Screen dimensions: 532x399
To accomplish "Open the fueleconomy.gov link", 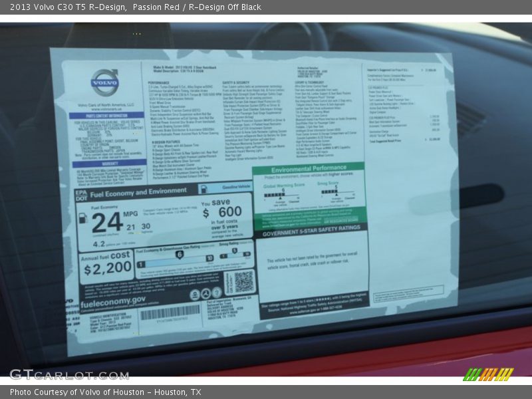I will pyautogui.click(x=112, y=301).
